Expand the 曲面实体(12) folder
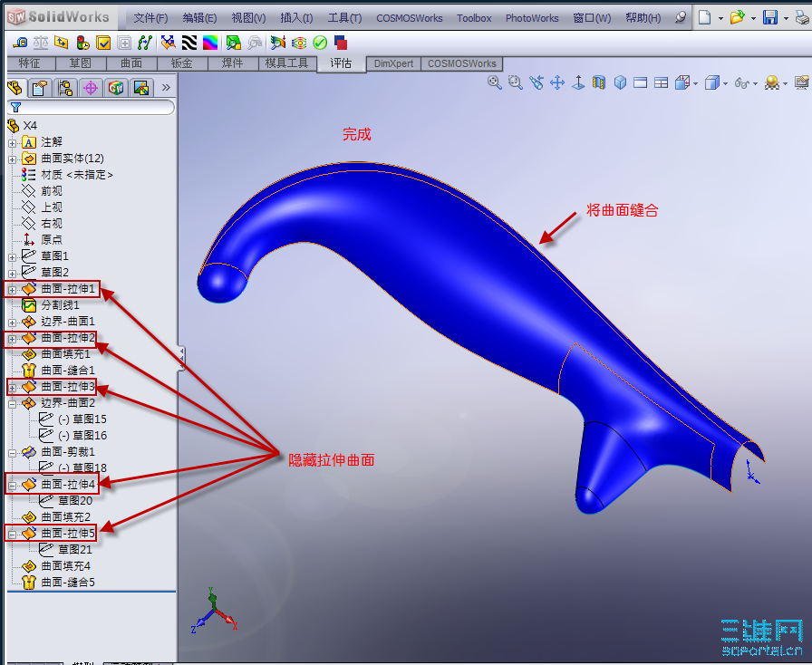The image size is (812, 665). click(13, 159)
